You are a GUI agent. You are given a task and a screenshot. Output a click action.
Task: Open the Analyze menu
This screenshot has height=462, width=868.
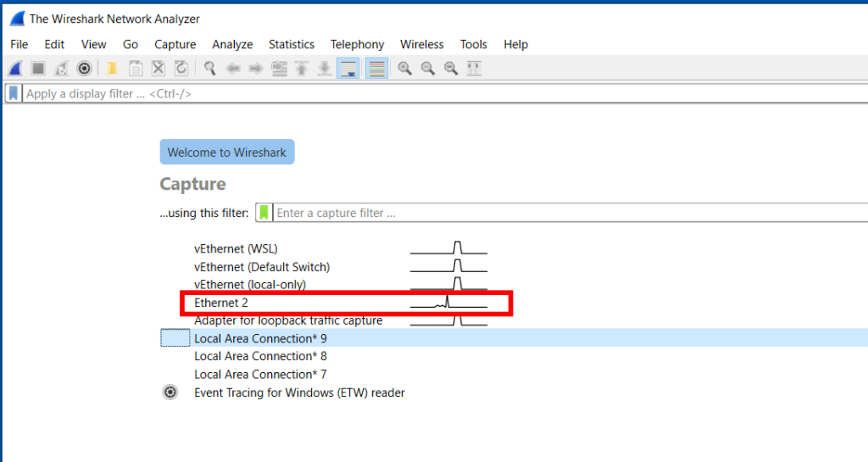click(232, 44)
